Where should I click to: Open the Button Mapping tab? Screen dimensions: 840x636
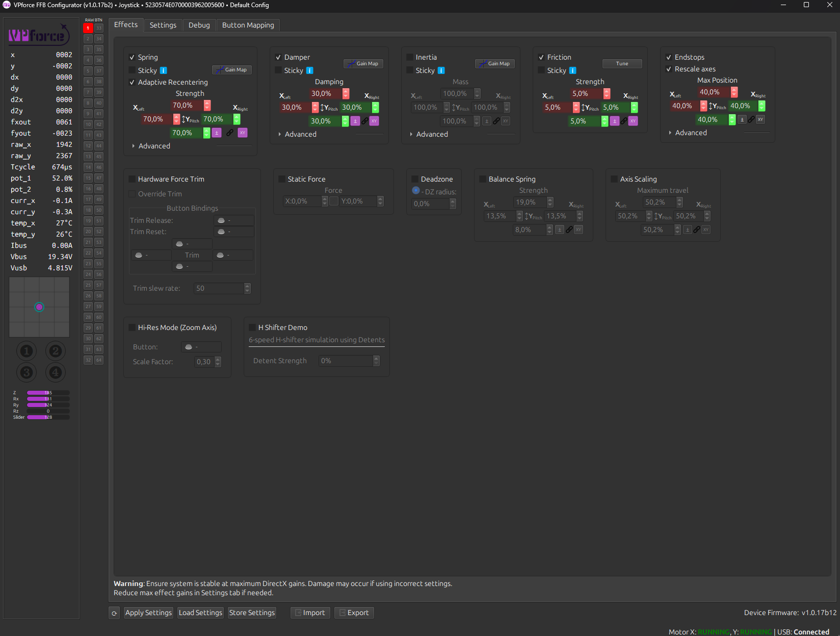pos(248,25)
